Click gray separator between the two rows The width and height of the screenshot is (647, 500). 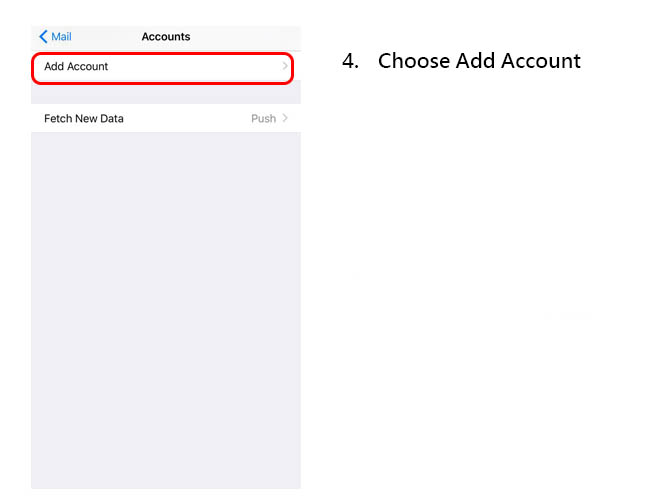(x=166, y=94)
